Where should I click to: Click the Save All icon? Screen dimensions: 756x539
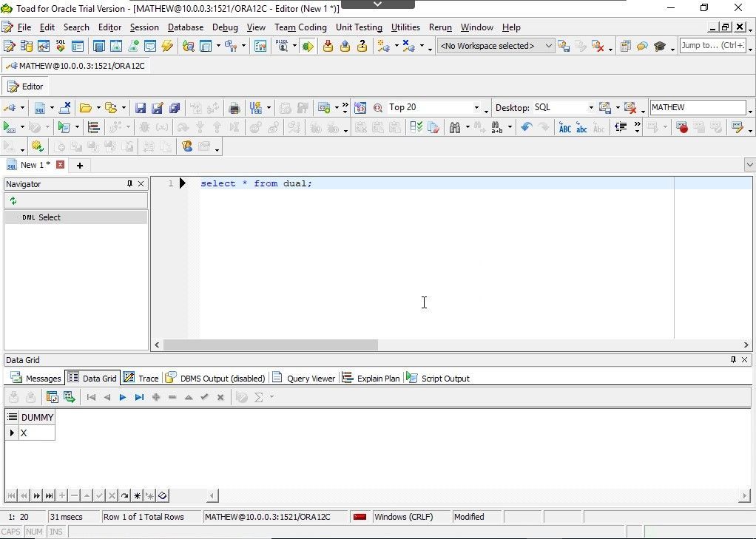click(x=175, y=107)
